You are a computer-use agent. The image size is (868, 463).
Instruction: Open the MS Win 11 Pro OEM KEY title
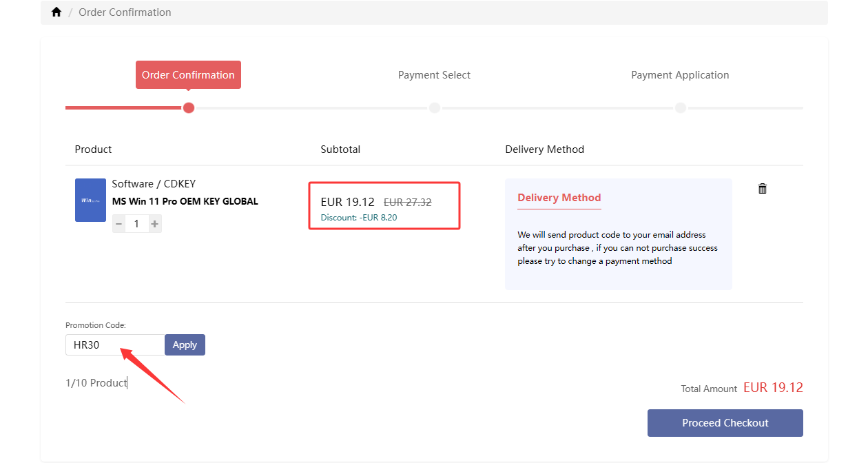pos(185,201)
